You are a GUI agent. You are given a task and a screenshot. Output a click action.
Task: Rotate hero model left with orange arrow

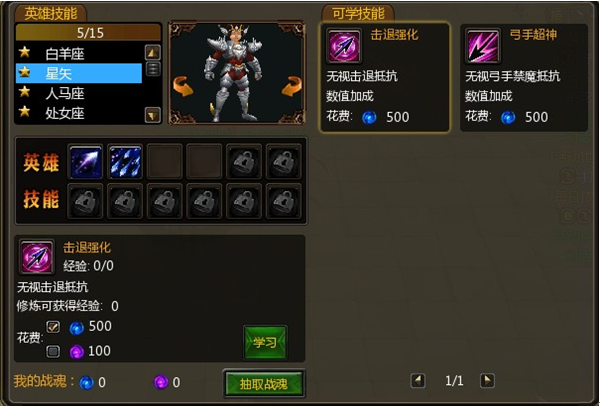point(183,86)
